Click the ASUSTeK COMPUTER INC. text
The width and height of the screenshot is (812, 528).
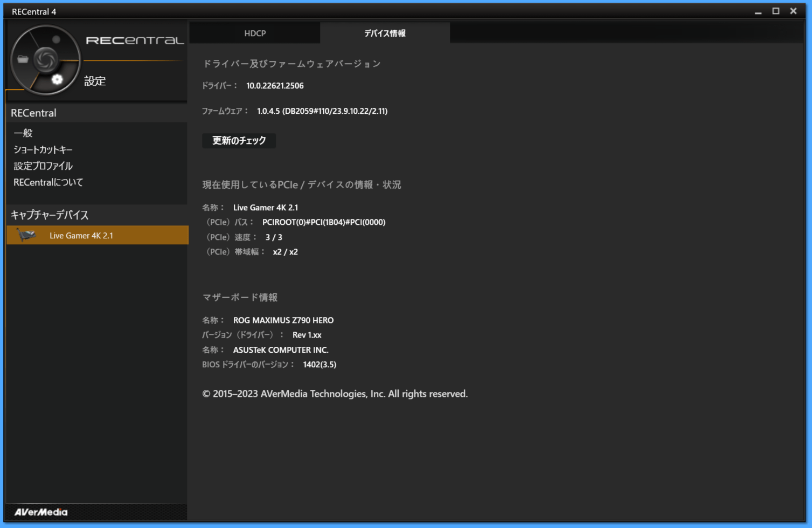click(x=281, y=350)
